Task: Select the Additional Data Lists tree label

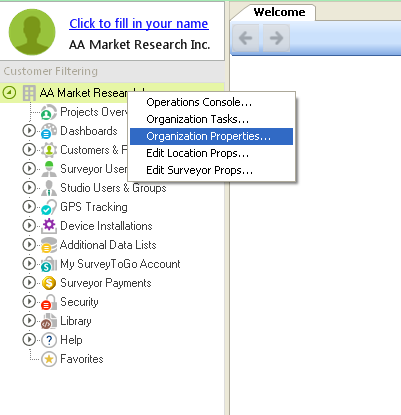Action: pos(108,245)
